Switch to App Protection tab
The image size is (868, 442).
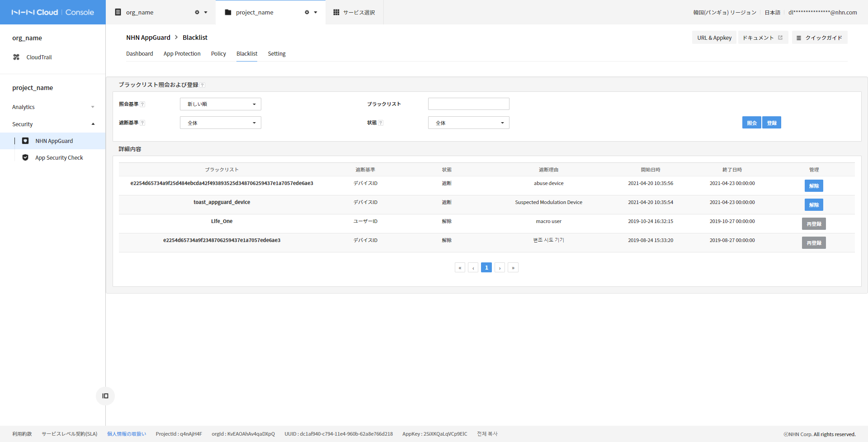(x=182, y=53)
